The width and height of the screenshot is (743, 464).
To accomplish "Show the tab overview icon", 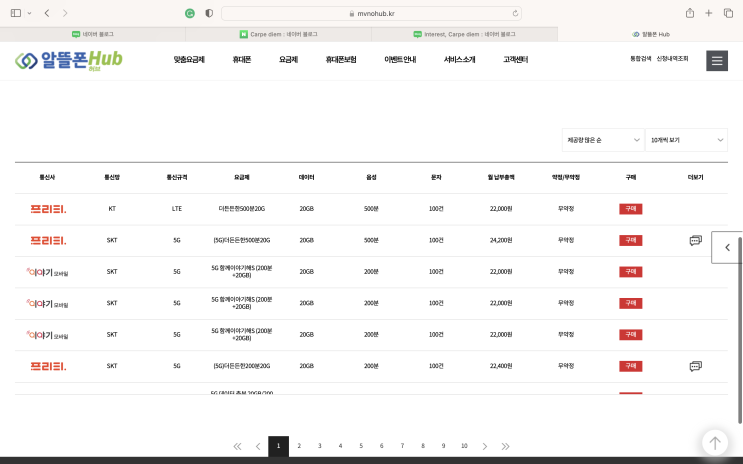I will (728, 13).
